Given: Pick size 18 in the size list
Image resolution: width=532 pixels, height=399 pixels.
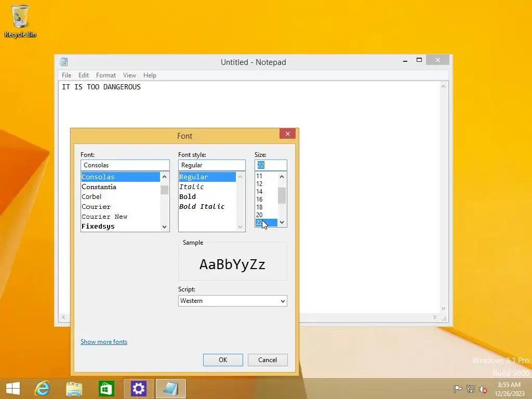Looking at the screenshot, I should [267, 207].
